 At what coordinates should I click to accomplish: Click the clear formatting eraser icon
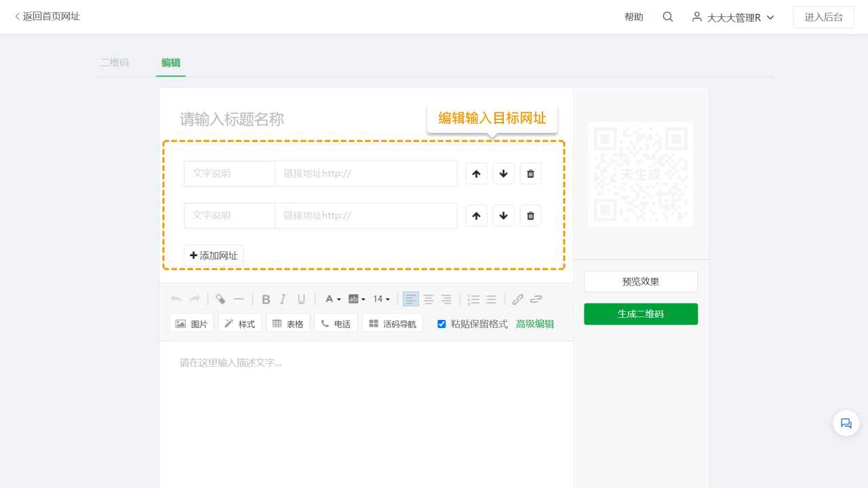220,299
